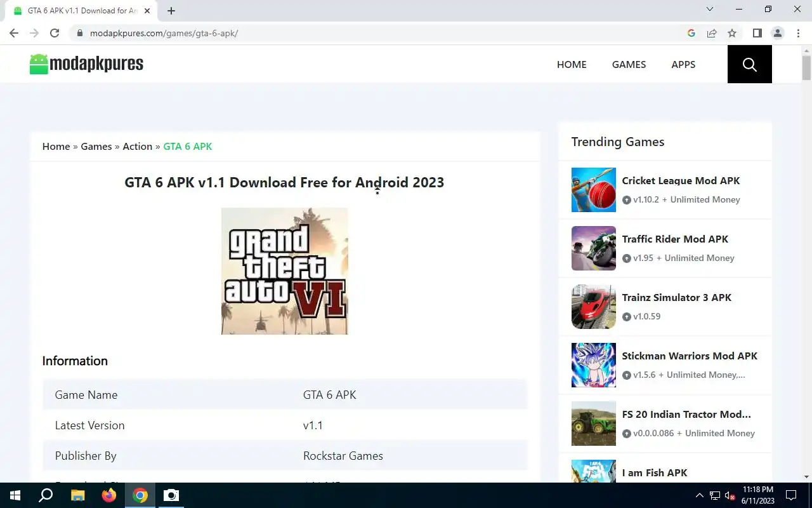Open Chrome three-dot menu
Screen dimensions: 812x508
798,33
